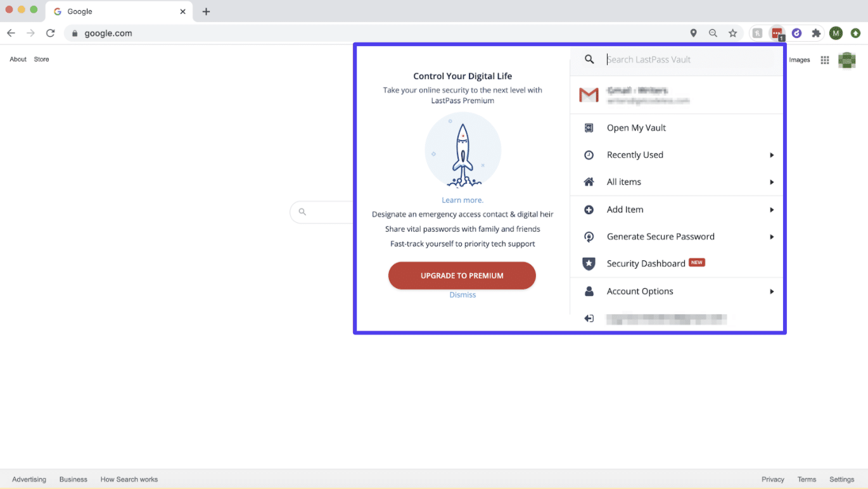Click the logout icon at the menu bottom
This screenshot has height=489, width=868.
coord(589,319)
